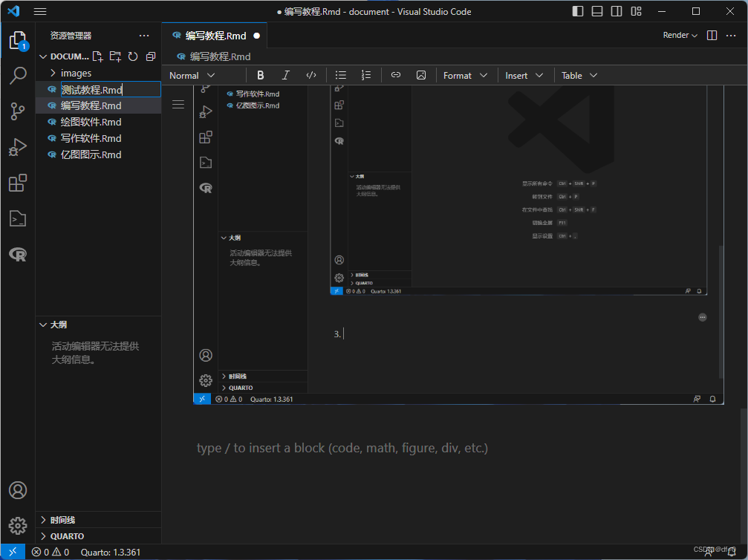
Task: Create a numbered list
Action: click(x=366, y=74)
